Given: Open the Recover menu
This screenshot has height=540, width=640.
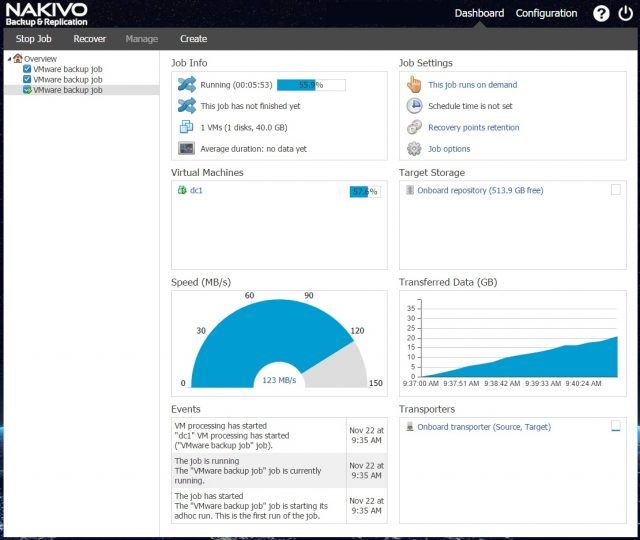Looking at the screenshot, I should coord(89,39).
